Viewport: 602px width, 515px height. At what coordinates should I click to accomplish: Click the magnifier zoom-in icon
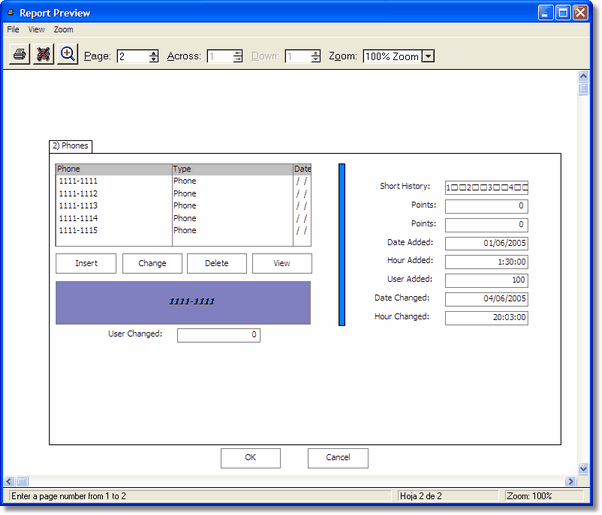tap(68, 54)
